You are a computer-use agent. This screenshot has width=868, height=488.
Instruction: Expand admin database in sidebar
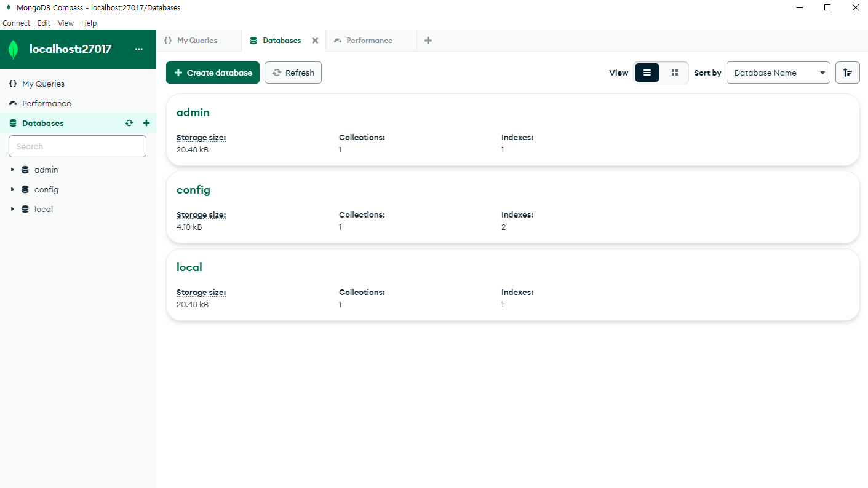click(12, 170)
